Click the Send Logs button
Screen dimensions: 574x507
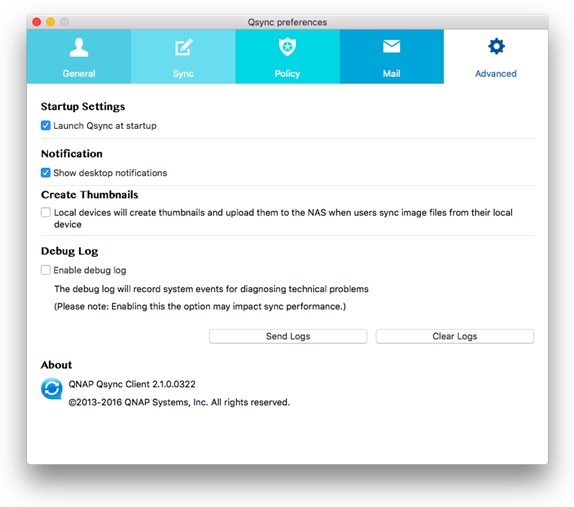coord(288,336)
